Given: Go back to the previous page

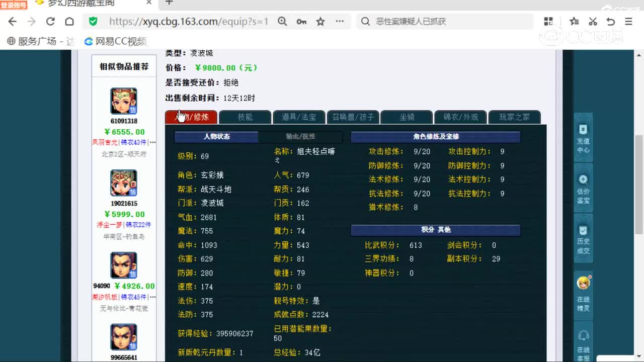Looking at the screenshot, I should pyautogui.click(x=13, y=22).
